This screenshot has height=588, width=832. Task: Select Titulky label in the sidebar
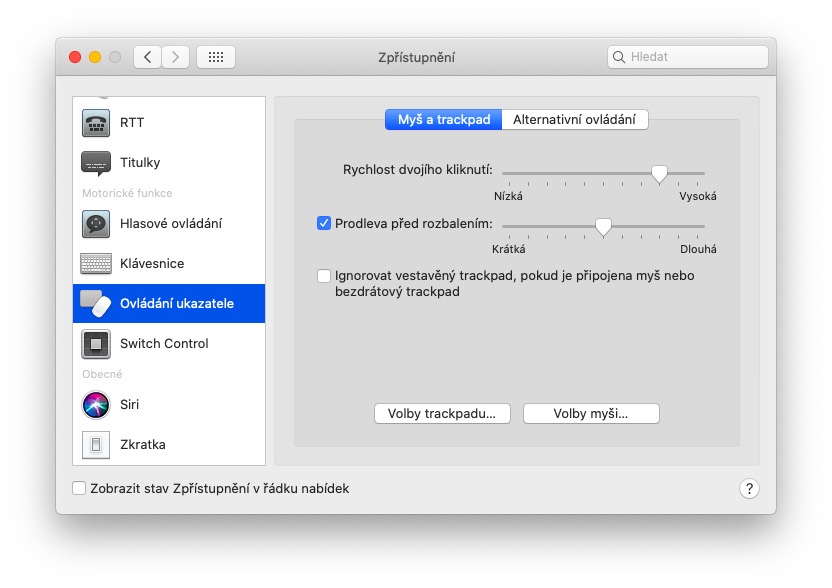(140, 163)
